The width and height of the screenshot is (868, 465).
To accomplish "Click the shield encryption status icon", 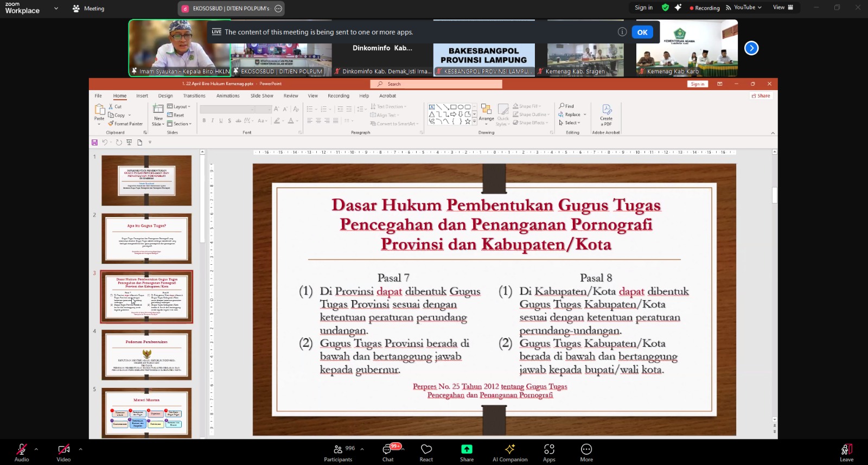I will (665, 8).
